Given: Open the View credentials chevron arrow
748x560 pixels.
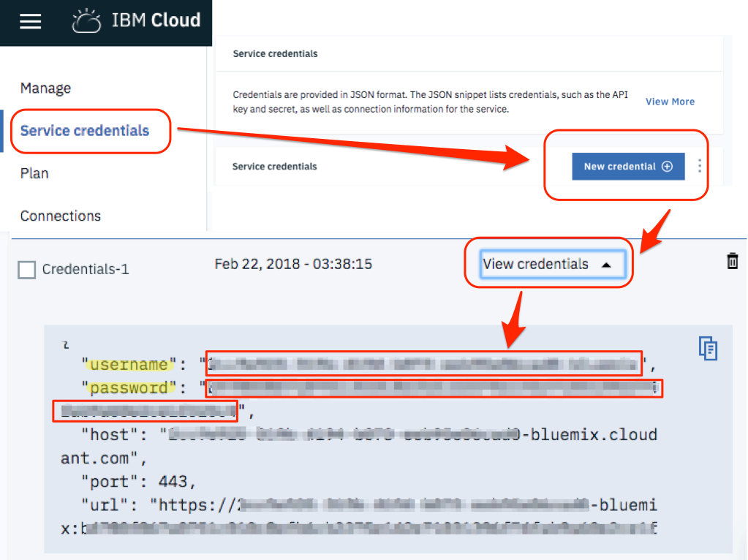Looking at the screenshot, I should (608, 265).
